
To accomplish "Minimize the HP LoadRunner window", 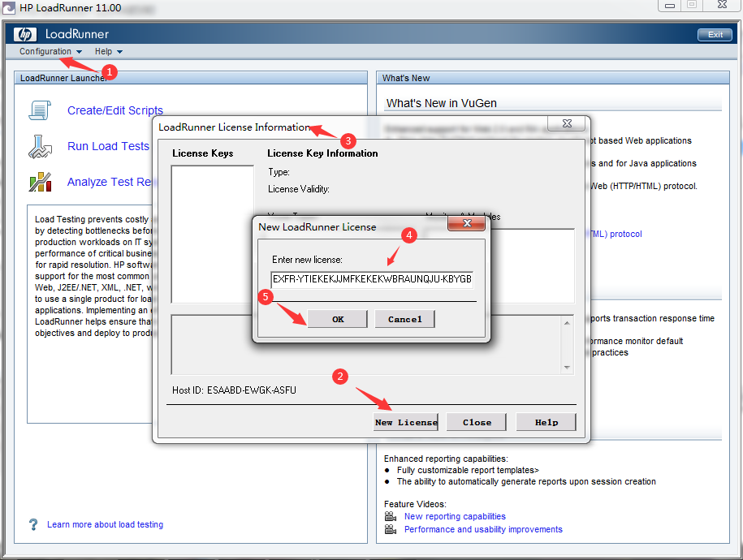I will click(670, 5).
